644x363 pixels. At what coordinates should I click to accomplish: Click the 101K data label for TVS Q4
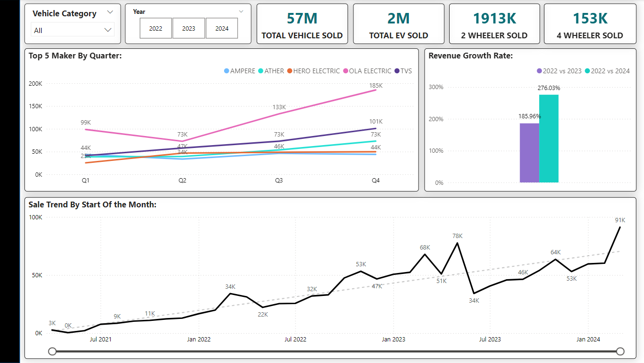coord(376,121)
